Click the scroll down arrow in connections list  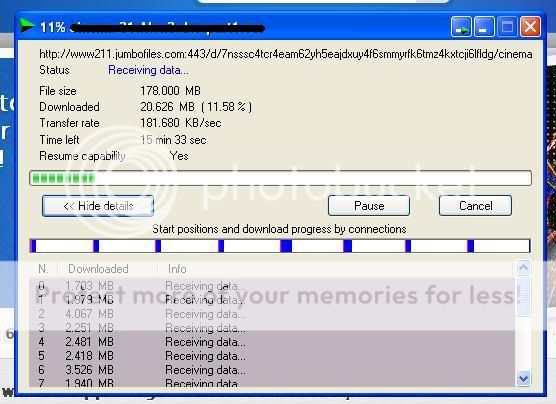(x=523, y=378)
